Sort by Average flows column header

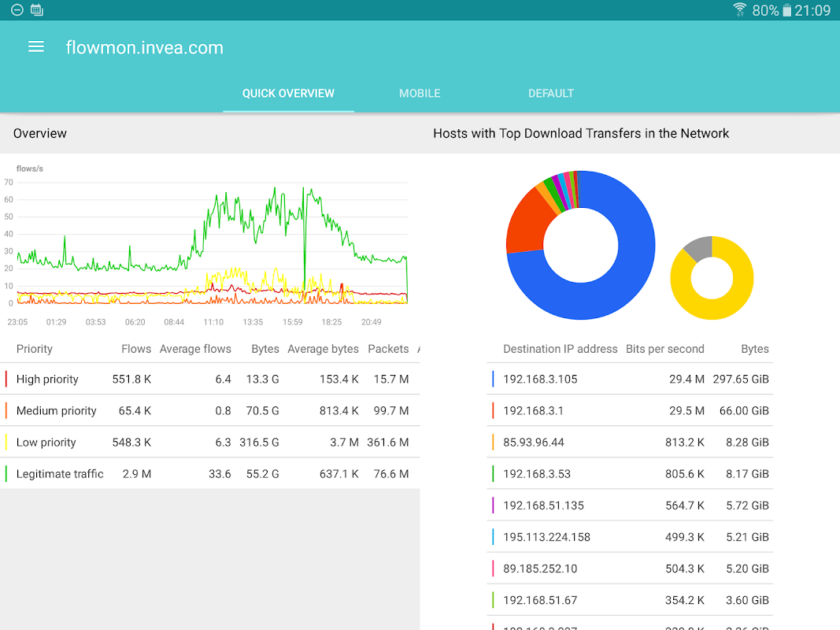(195, 349)
